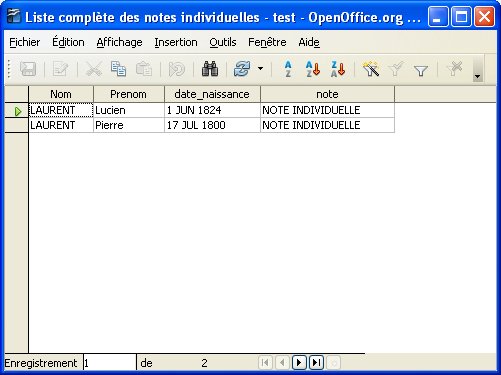Click the AutoFilter wand icon
Viewport: 501px width, 375px height.
coord(371,69)
